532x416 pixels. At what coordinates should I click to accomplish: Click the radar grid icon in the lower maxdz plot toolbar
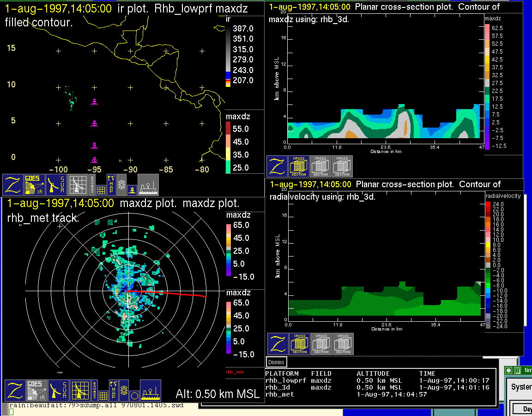79,391
